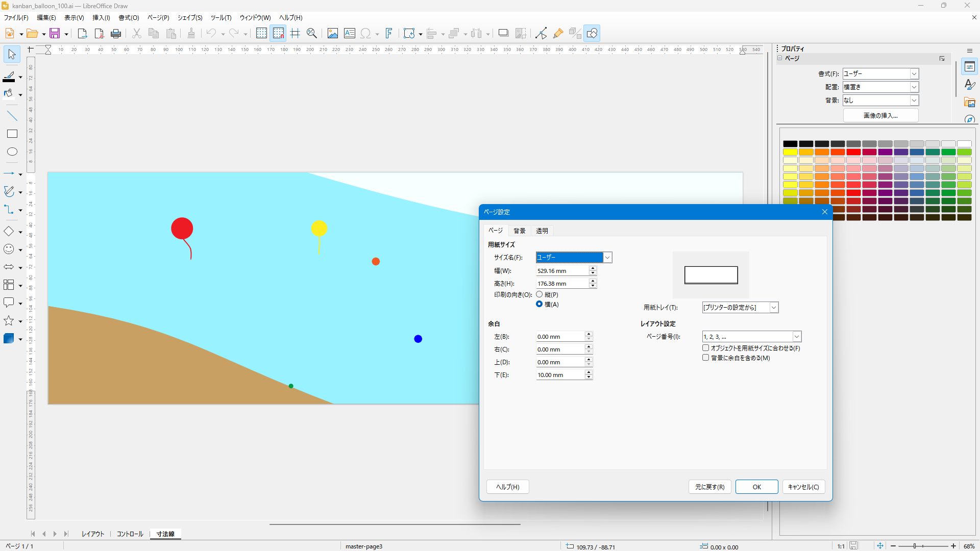This screenshot has width=980, height=551.
Task: Pick a red swatch from the color palette
Action: coord(854,152)
